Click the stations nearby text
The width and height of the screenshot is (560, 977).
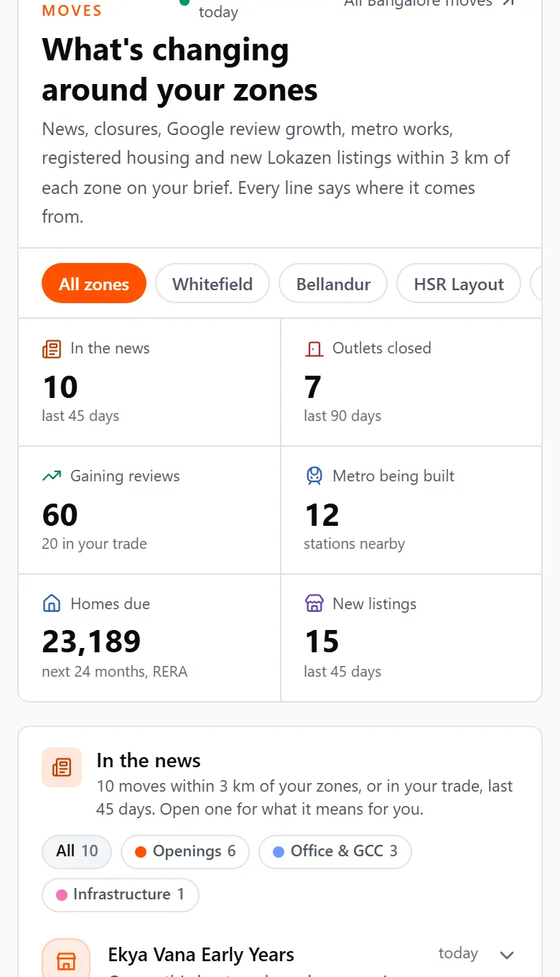[354, 544]
